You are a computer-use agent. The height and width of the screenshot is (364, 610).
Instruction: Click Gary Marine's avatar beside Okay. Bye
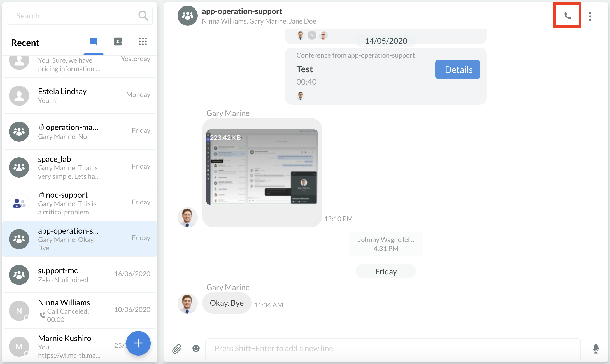click(x=187, y=304)
